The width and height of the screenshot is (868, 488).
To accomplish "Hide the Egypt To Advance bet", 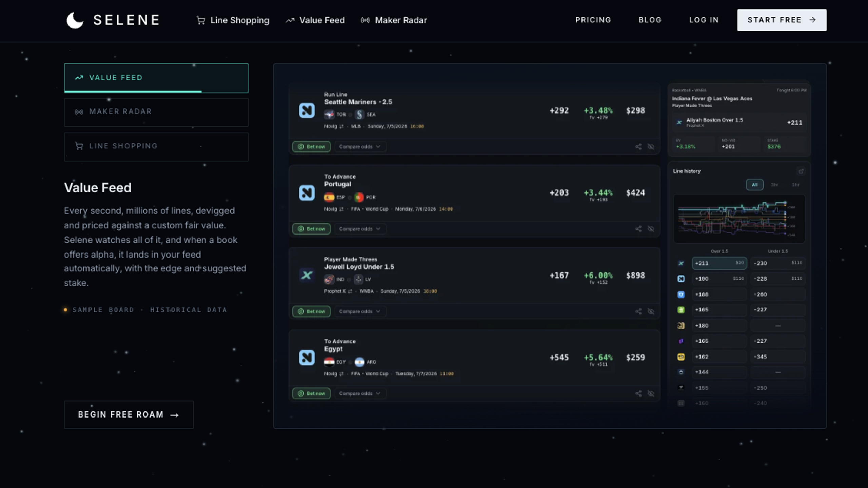I will point(651,393).
